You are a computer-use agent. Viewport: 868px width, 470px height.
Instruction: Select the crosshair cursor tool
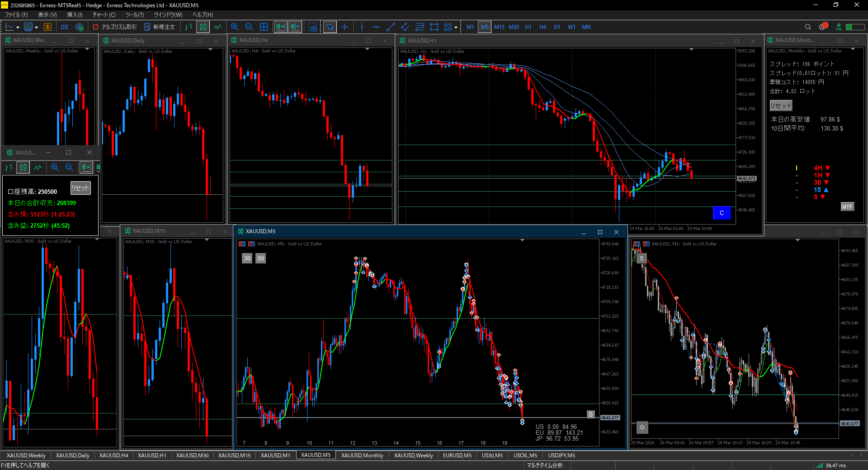pyautogui.click(x=345, y=27)
